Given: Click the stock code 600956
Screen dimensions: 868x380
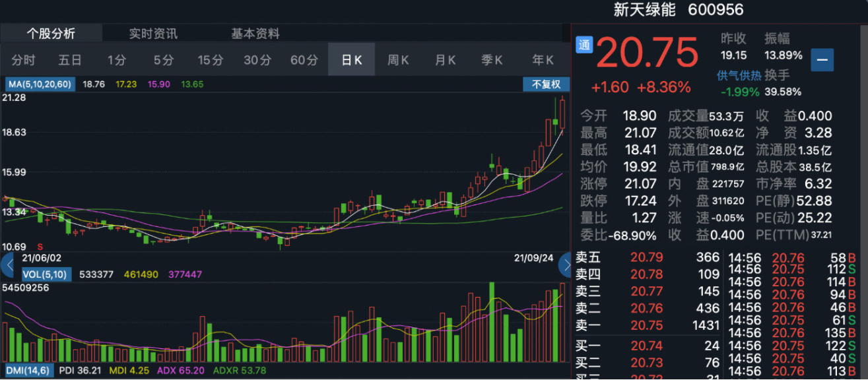Looking at the screenshot, I should (x=716, y=10).
